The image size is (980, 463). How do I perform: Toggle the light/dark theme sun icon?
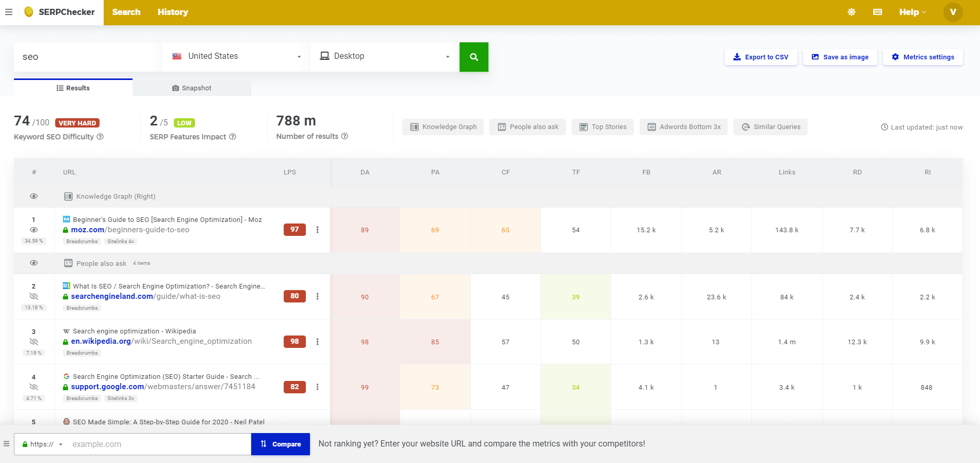[x=852, y=12]
